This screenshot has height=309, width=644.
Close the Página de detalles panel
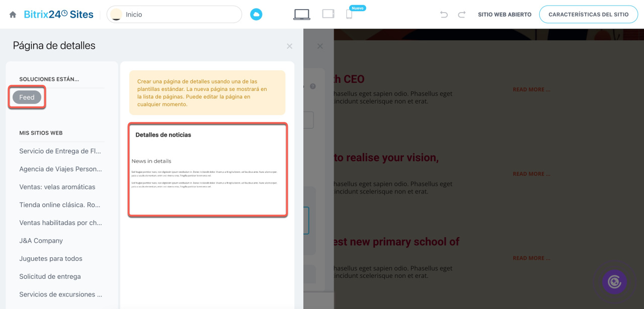289,46
